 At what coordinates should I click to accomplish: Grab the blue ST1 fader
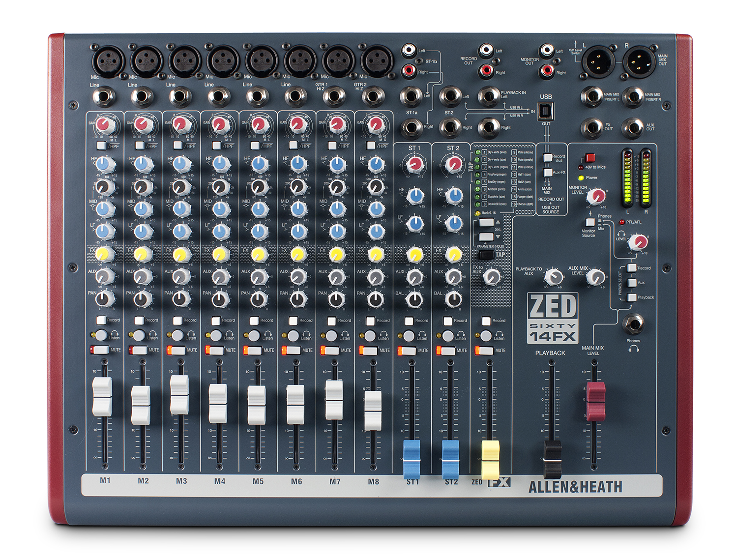[412, 460]
